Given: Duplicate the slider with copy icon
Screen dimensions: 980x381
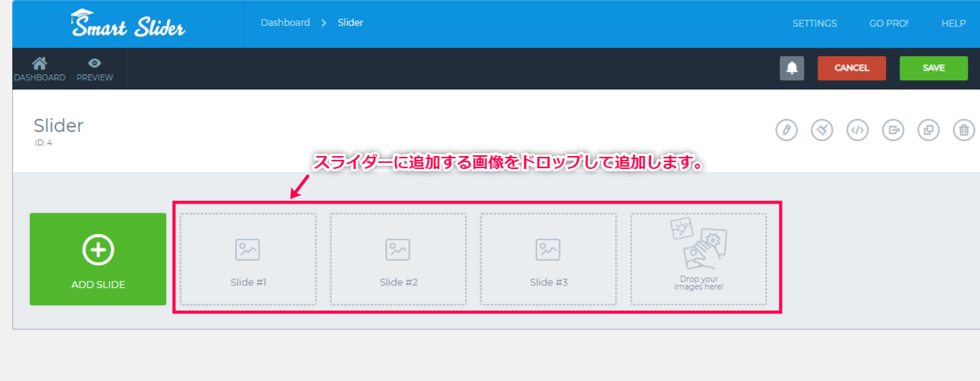Looking at the screenshot, I should (928, 130).
